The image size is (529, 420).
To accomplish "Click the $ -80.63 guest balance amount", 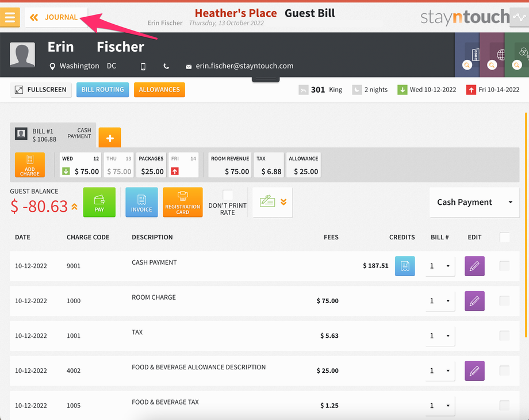I will [x=39, y=207].
